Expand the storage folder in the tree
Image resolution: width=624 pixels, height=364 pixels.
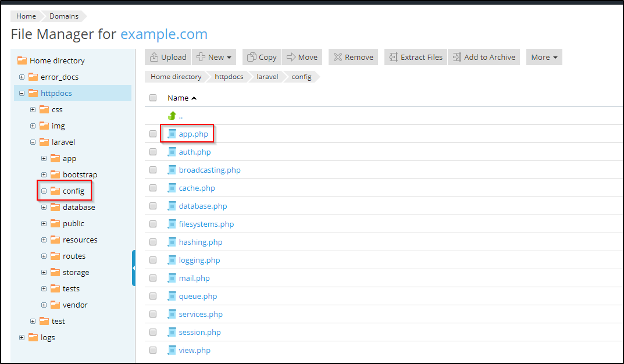point(44,272)
